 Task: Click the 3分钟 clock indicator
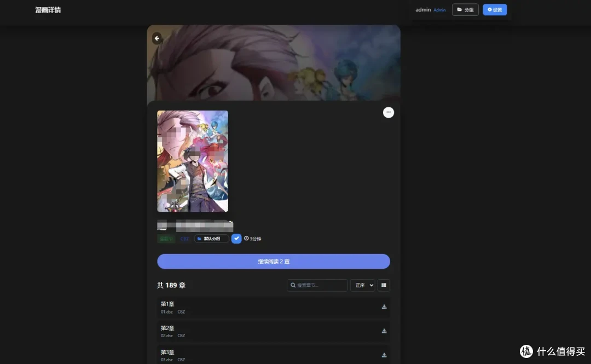click(x=252, y=239)
